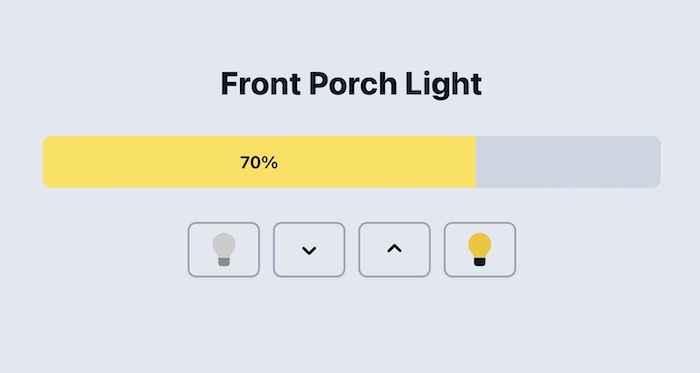This screenshot has height=373, width=700.
Task: Click the yellow filled part of brightness bar
Action: [259, 162]
